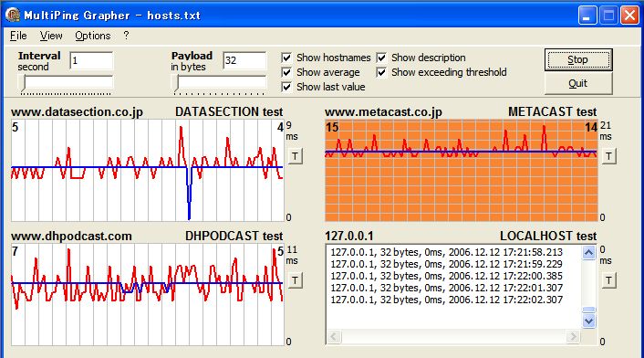Click the Quit button
644x358 pixels.
coord(578,83)
